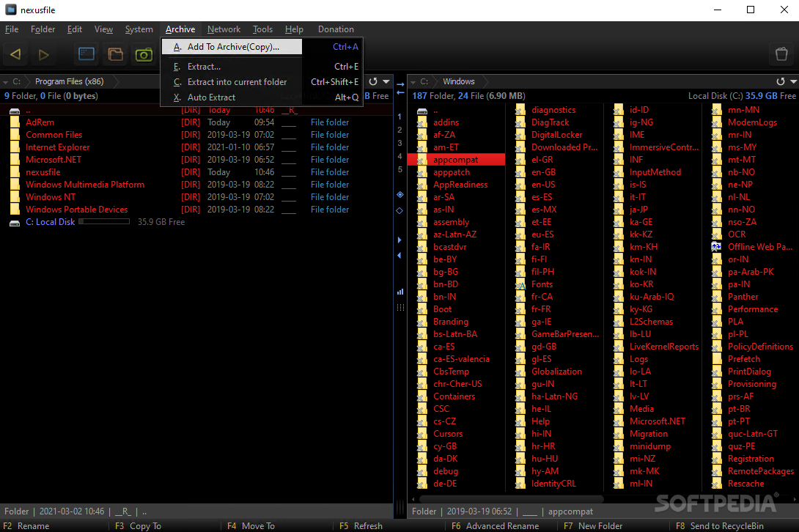Select tab number 4 in the divider strip
This screenshot has height=532, width=799.
point(399,156)
